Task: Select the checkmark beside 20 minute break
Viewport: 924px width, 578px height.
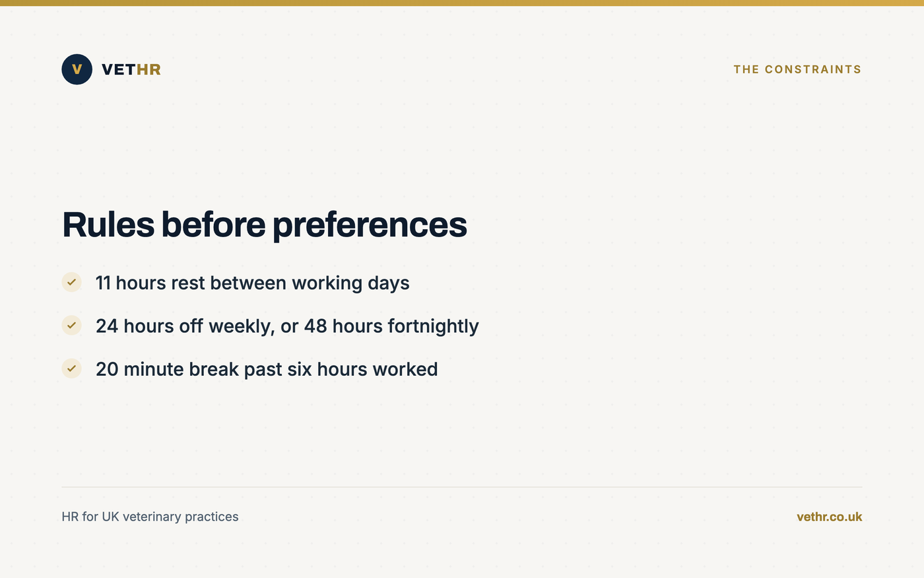Action: point(71,369)
